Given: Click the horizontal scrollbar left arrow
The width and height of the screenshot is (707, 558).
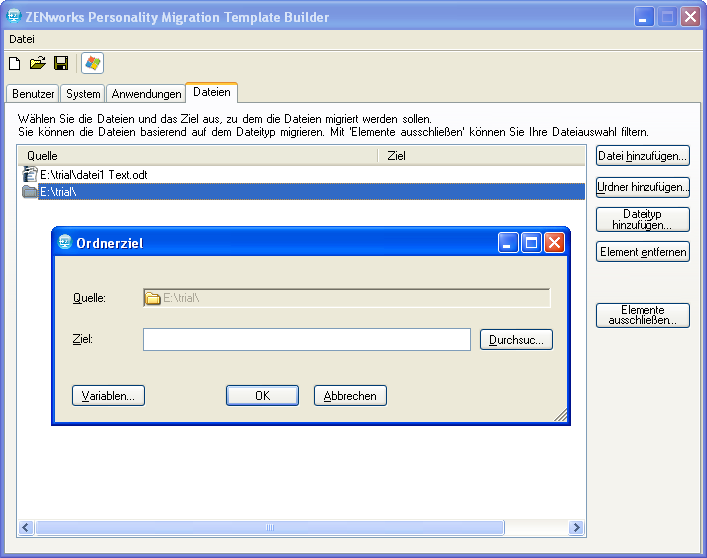Looking at the screenshot, I should tap(26, 527).
